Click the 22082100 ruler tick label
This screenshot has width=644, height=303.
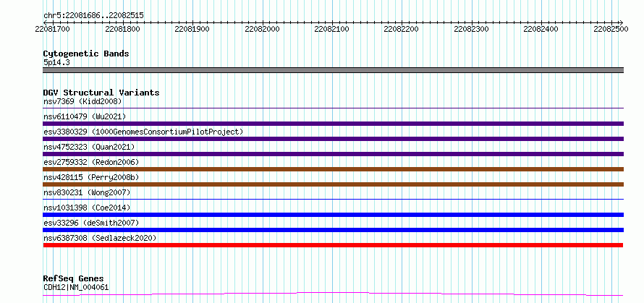click(331, 29)
